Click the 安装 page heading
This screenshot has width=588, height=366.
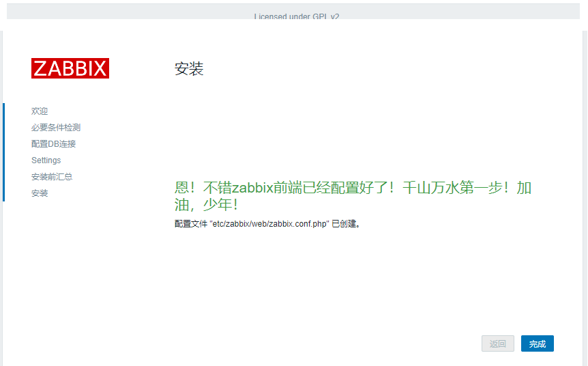189,69
